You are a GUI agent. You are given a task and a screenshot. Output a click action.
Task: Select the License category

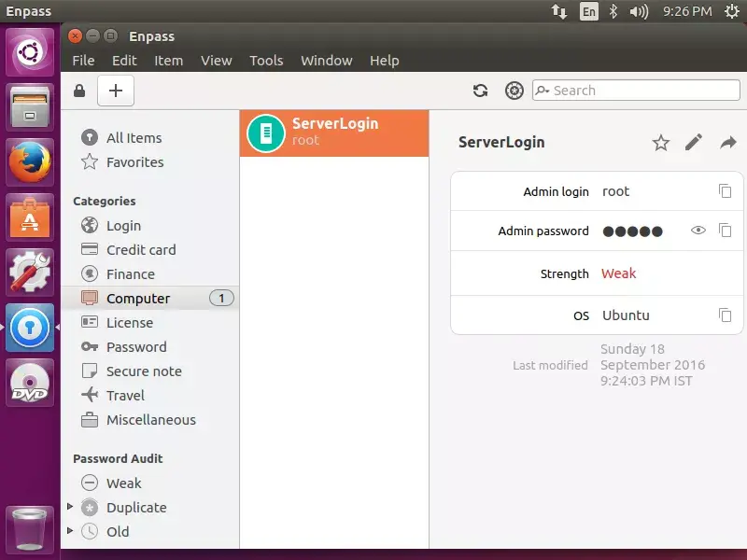pos(150,322)
